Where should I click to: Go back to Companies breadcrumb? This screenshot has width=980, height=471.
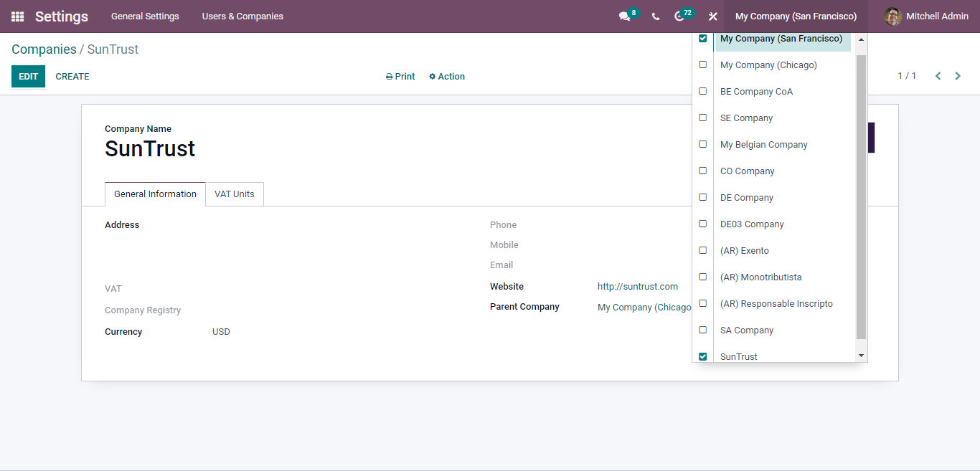click(x=44, y=49)
